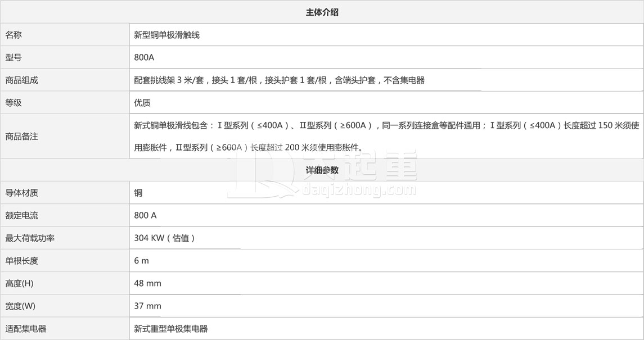Click the 等级 label
The image size is (644, 340).
coord(13,102)
